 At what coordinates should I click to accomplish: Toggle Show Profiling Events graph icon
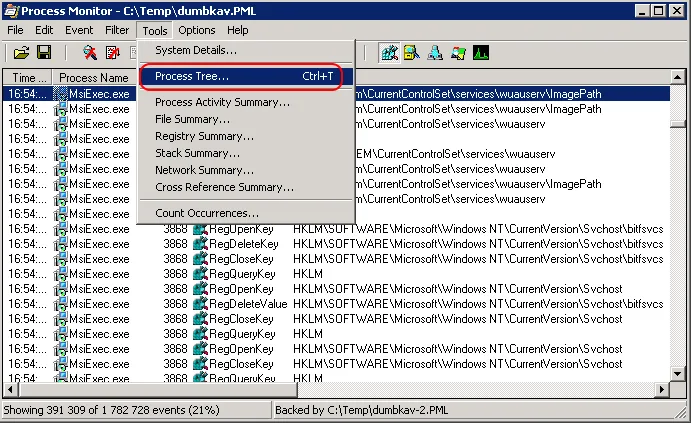pyautogui.click(x=481, y=52)
